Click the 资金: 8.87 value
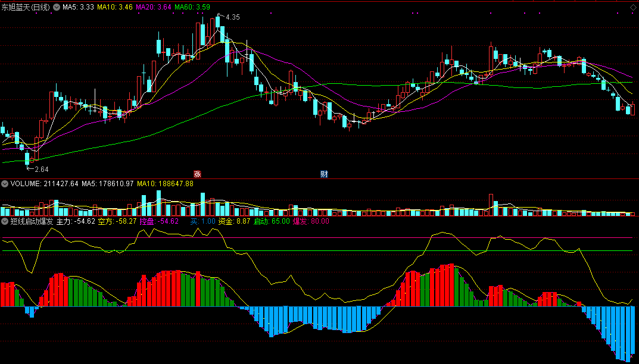 (x=234, y=221)
